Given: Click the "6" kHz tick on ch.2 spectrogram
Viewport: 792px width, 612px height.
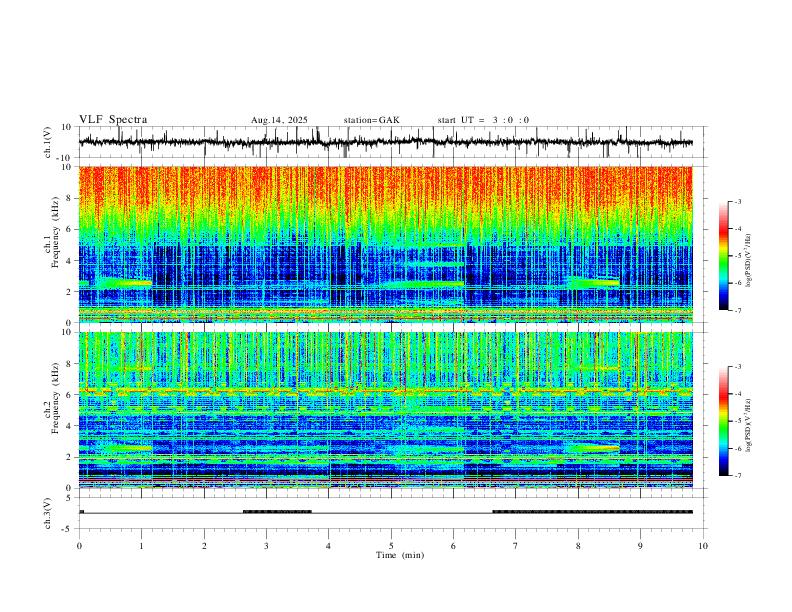Looking at the screenshot, I should 70,394.
